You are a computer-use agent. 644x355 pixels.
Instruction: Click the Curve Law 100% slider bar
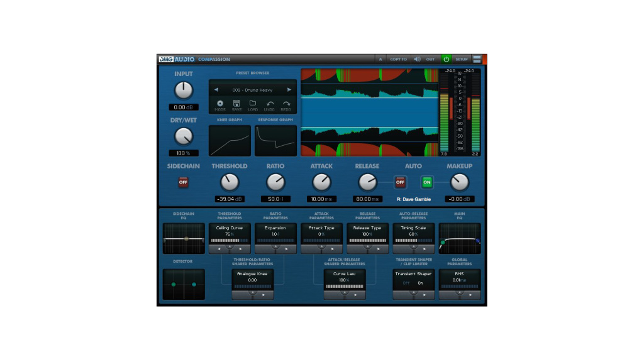[x=345, y=287]
